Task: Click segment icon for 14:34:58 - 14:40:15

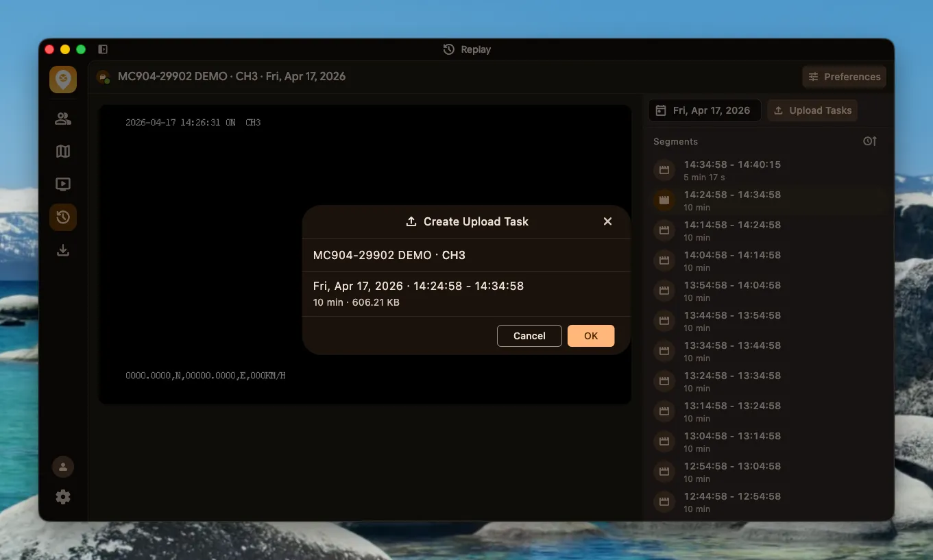Action: (664, 170)
